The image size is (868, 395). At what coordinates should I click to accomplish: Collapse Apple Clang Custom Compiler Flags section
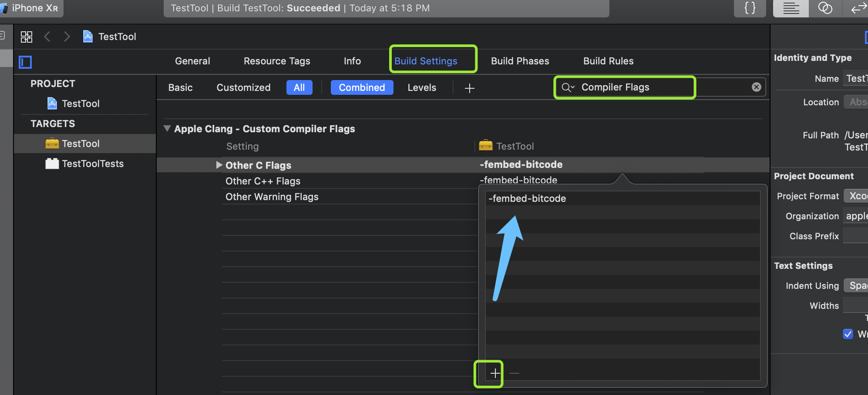(x=167, y=129)
